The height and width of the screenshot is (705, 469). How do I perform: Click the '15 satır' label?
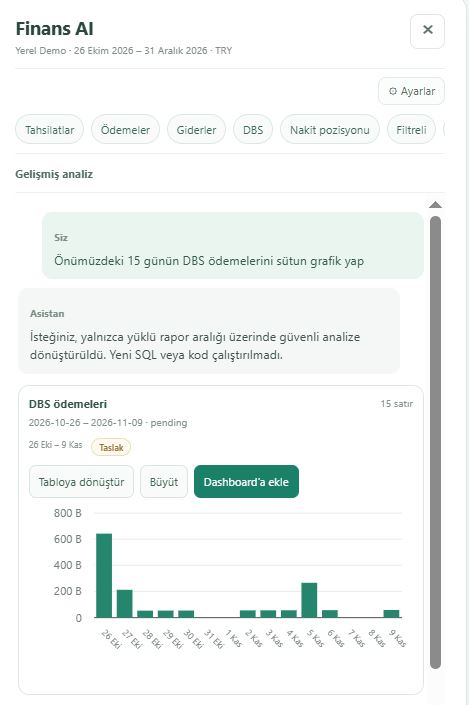click(x=397, y=404)
